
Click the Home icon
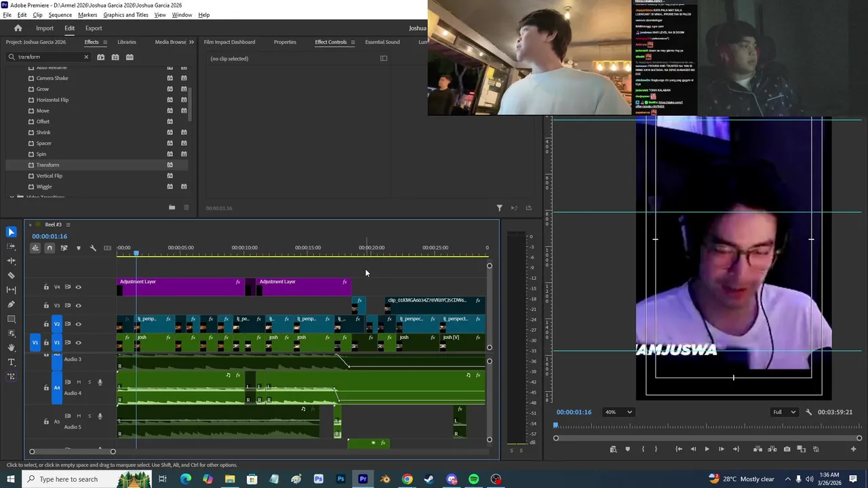click(x=18, y=28)
